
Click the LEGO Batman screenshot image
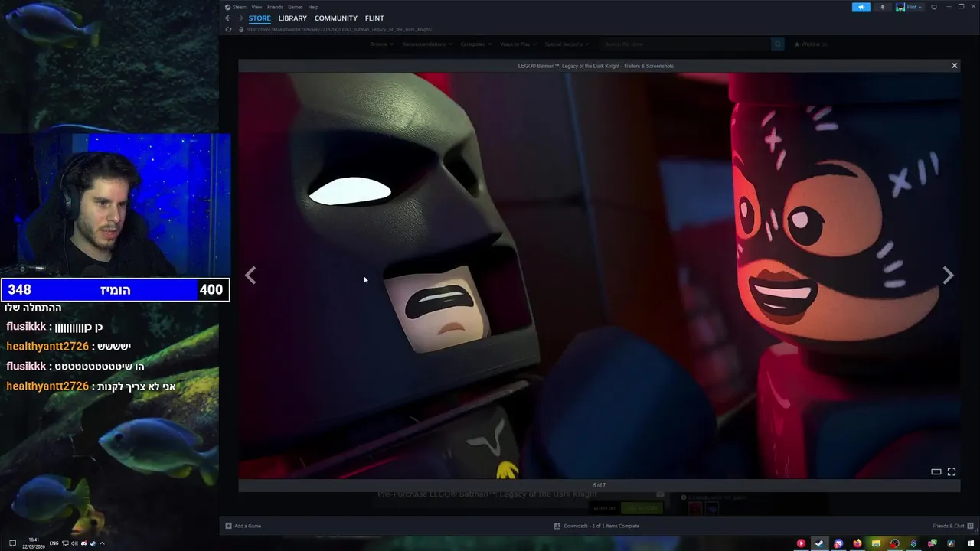[599, 275]
